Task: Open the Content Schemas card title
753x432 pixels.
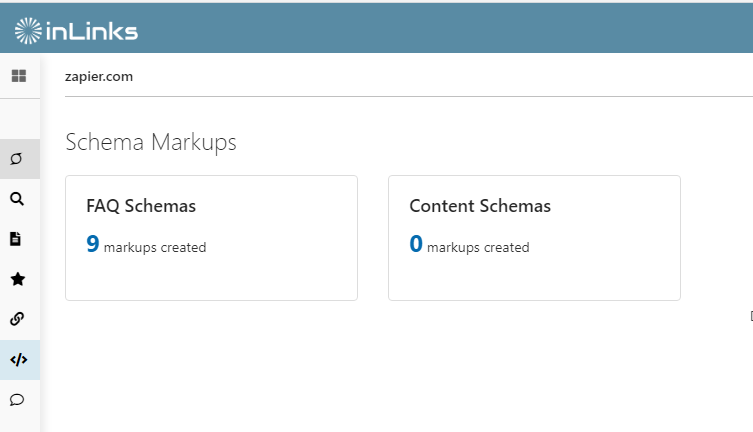Action: pyautogui.click(x=480, y=206)
